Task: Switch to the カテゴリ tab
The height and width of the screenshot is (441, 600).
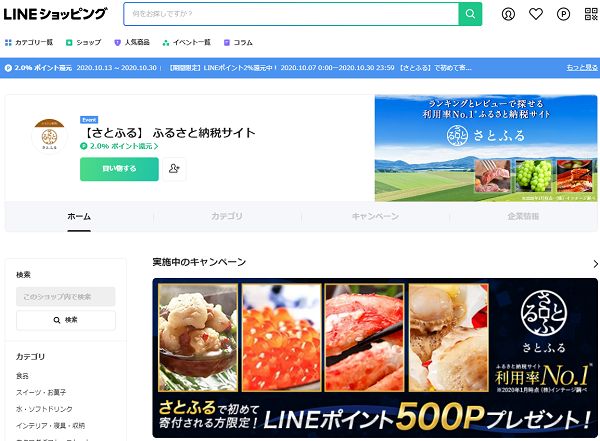Action: pos(227,217)
